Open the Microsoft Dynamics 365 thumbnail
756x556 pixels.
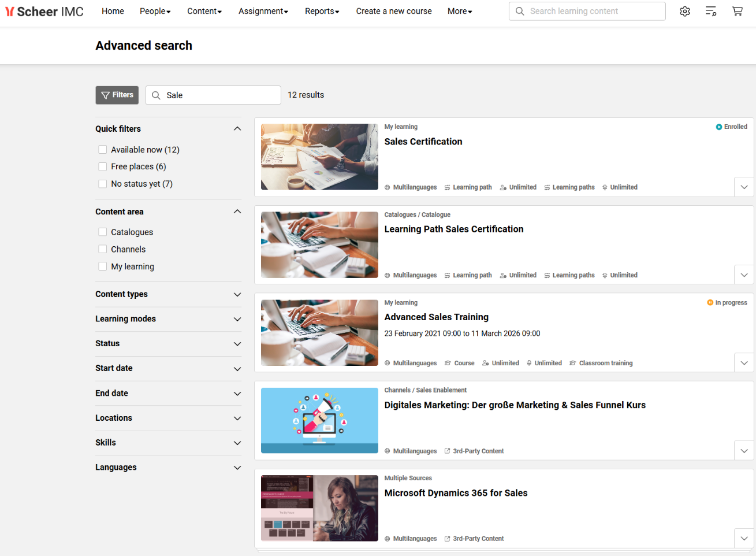(319, 508)
